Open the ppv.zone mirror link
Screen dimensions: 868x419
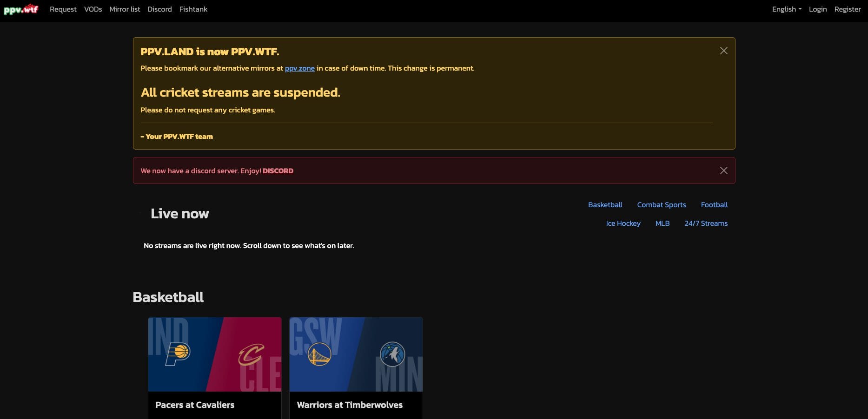point(300,68)
